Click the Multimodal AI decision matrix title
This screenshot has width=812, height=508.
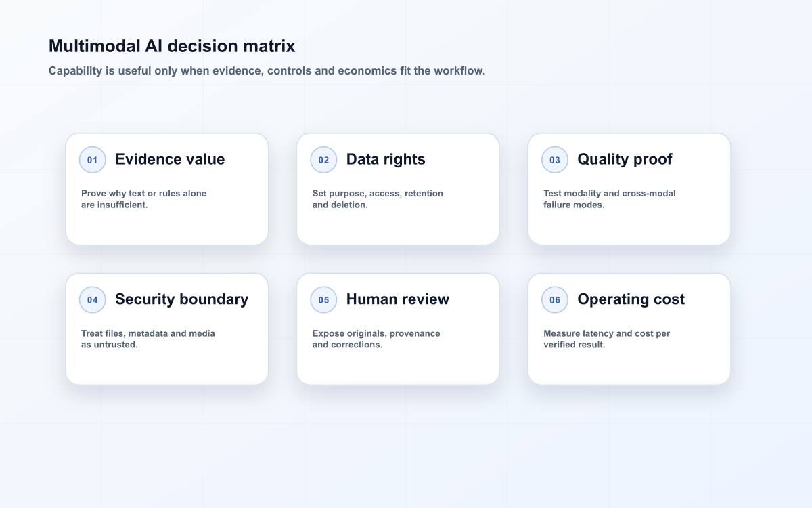172,46
